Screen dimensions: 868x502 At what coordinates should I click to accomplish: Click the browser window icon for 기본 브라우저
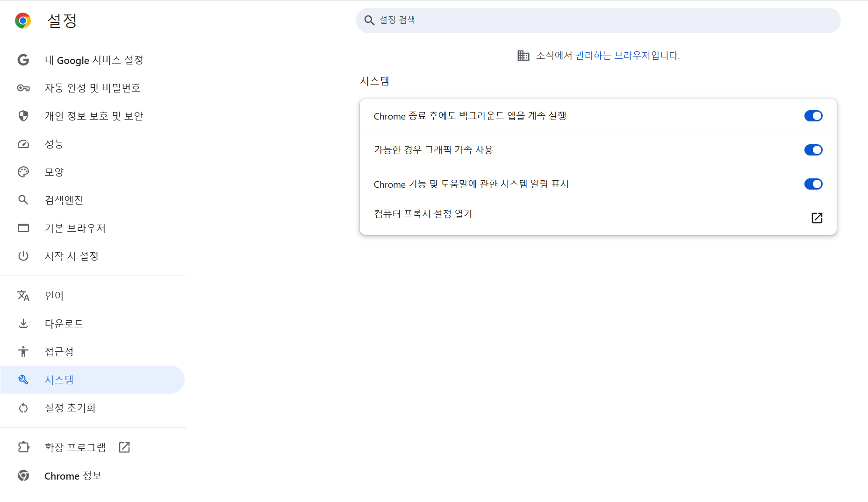click(x=23, y=228)
